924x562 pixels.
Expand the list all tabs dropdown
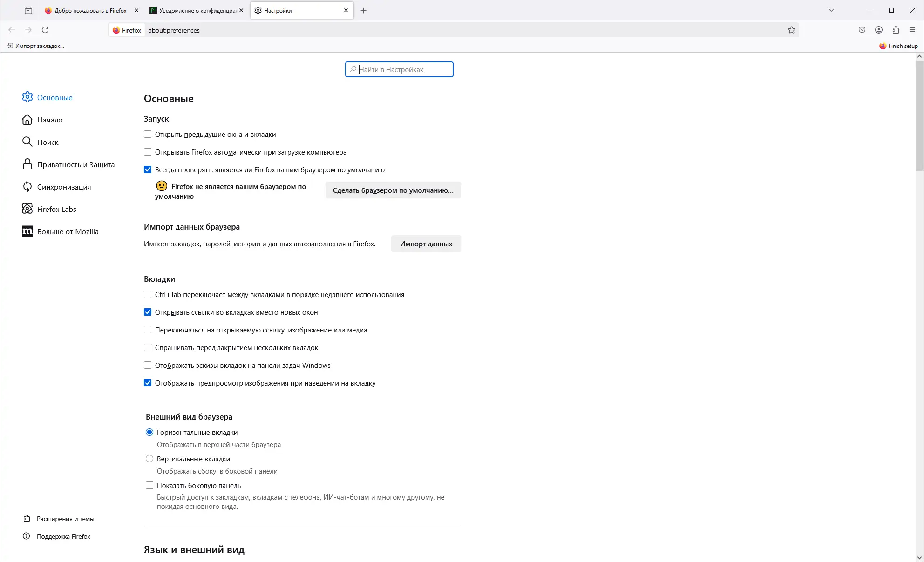tap(831, 10)
